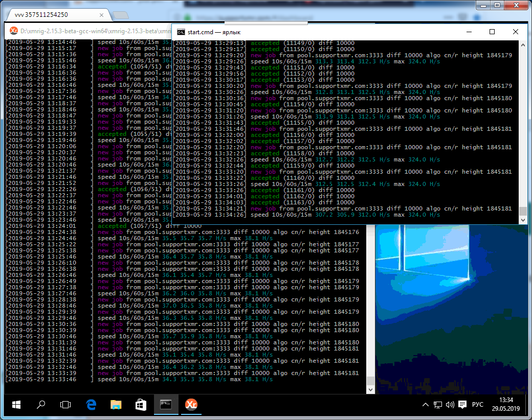Open File Explorer from taskbar
This screenshot has height=420, width=532.
pos(116,404)
